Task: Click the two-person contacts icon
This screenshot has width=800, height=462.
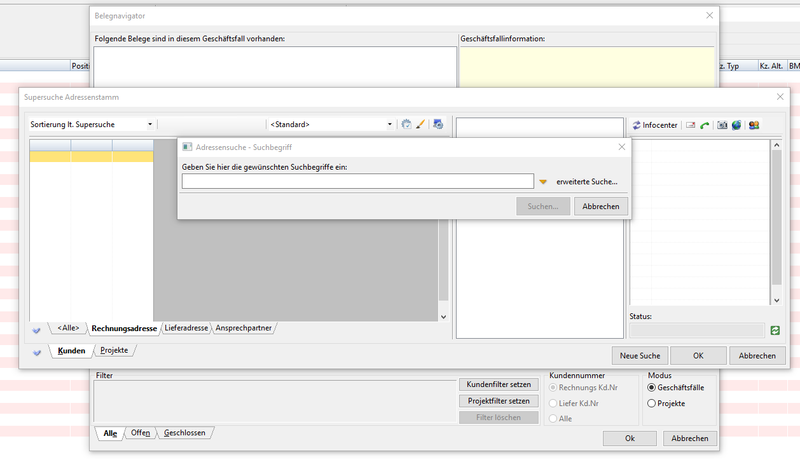Action: 754,125
